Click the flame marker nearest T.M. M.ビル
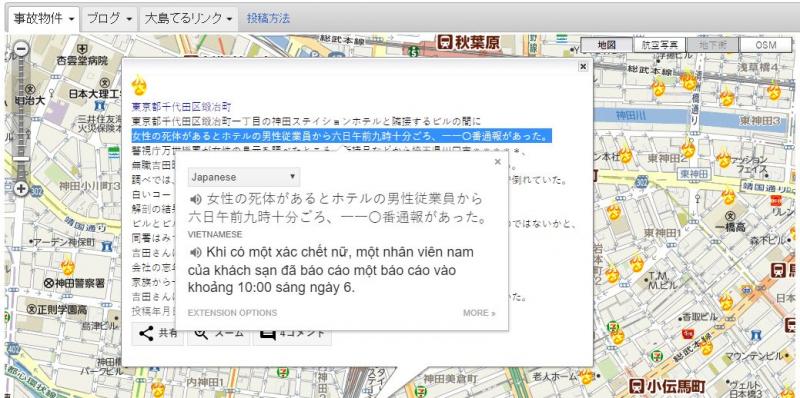The height and width of the screenshot is (398, 800). 637,263
